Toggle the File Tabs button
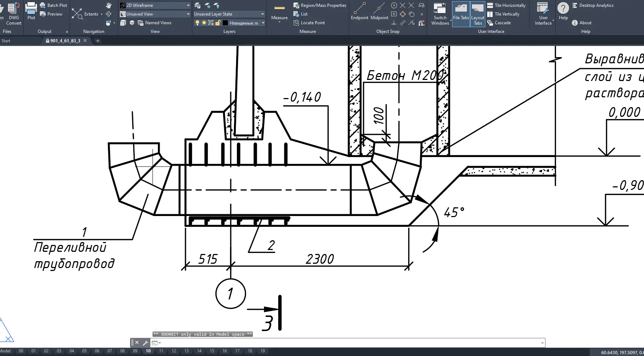 (461, 13)
